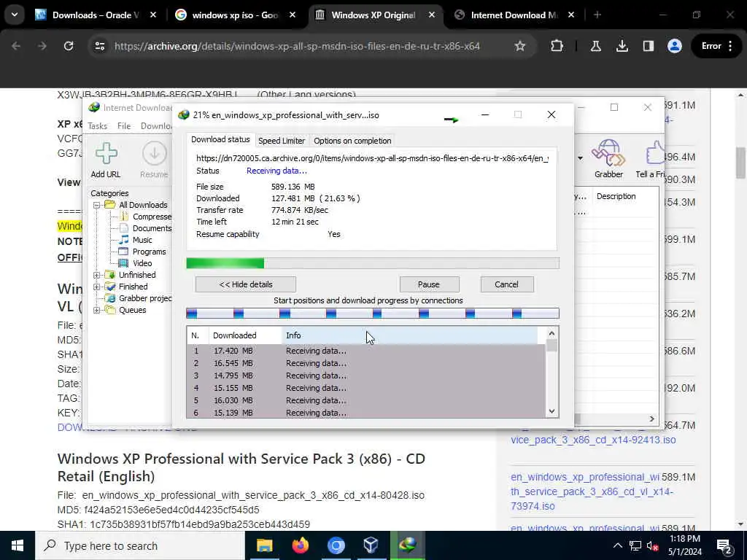This screenshot has height=560, width=747.
Task: Click the IDM icon on the taskbar
Action: click(x=407, y=545)
